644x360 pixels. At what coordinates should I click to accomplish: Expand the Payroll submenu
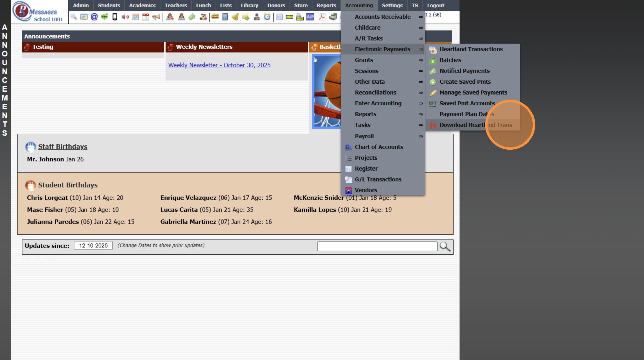click(x=383, y=136)
